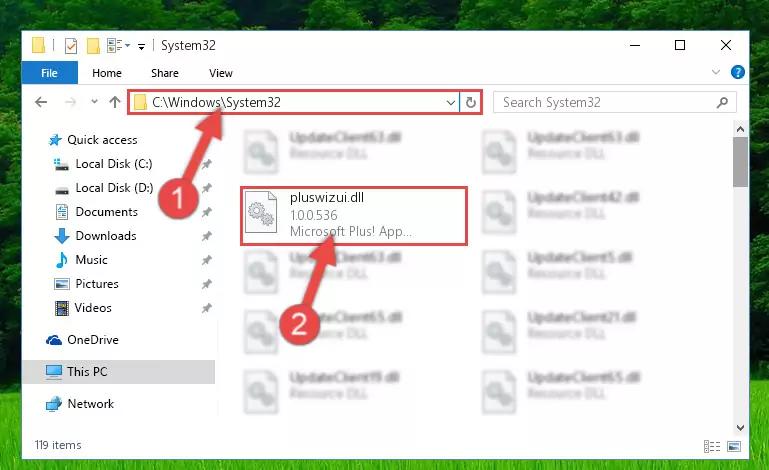Go back with the left arrow
The image size is (769, 470).
point(41,102)
